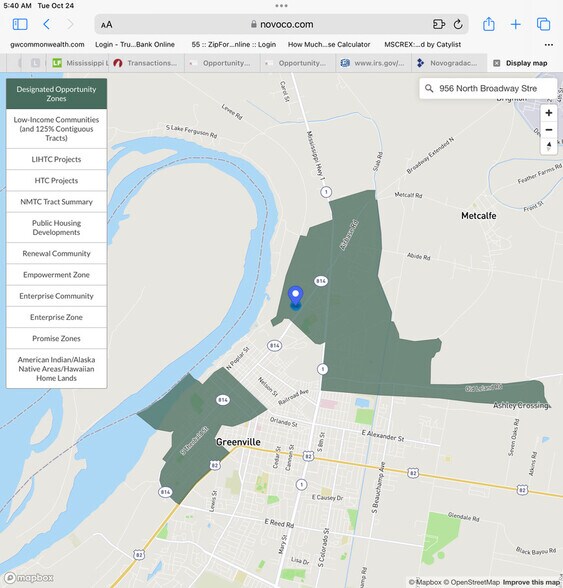The width and height of the screenshot is (563, 588).
Task: Open the AA reader options menu
Action: 107,24
